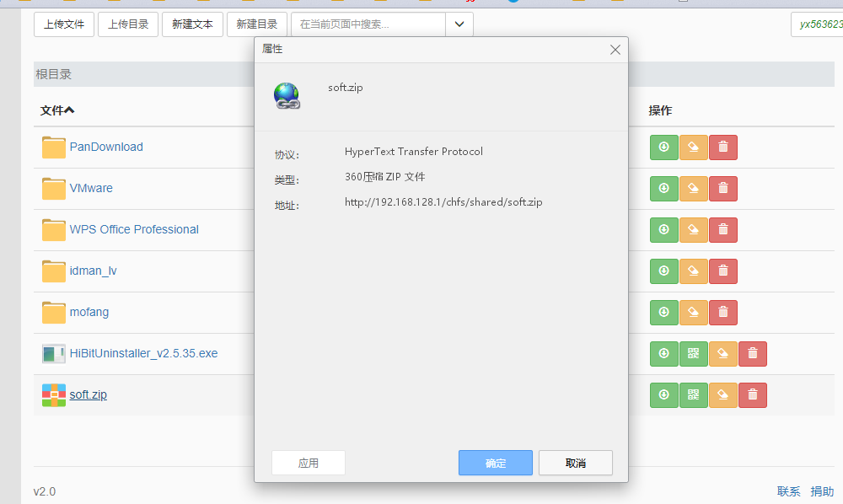Click the HyperText Transfer Protocol text
This screenshot has width=843, height=504.
[x=414, y=152]
